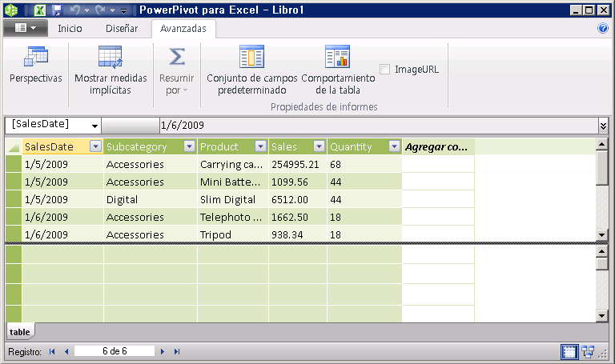615x364 pixels.
Task: Click Mostrar medidas implícitas icon
Action: click(x=111, y=58)
